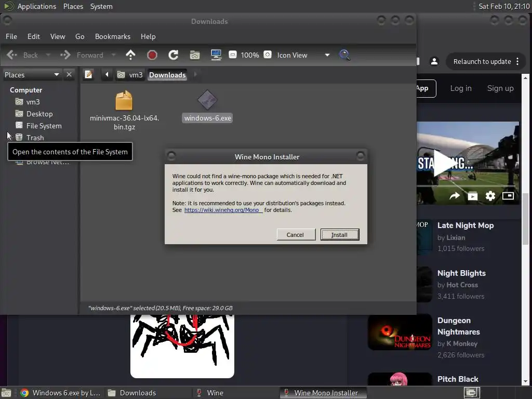This screenshot has width=532, height=399.
Task: Click Sign up on webpage
Action: pos(500,88)
